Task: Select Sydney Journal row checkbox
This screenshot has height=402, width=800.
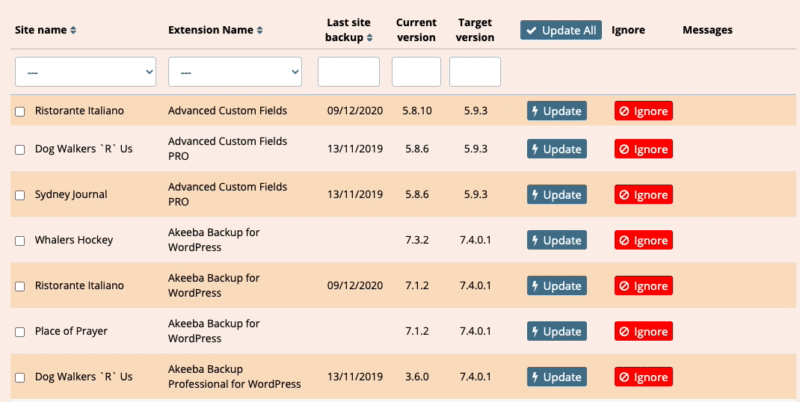Action: [x=20, y=195]
